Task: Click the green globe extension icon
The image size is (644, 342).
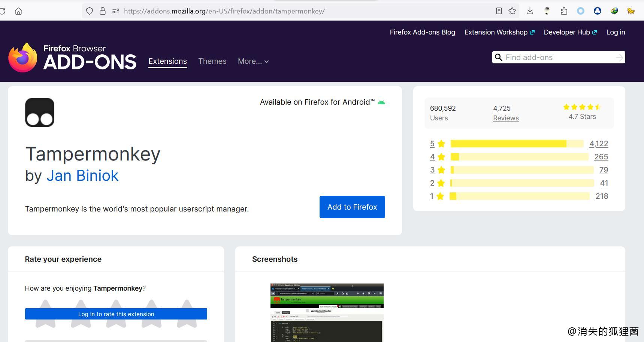Action: click(x=614, y=11)
